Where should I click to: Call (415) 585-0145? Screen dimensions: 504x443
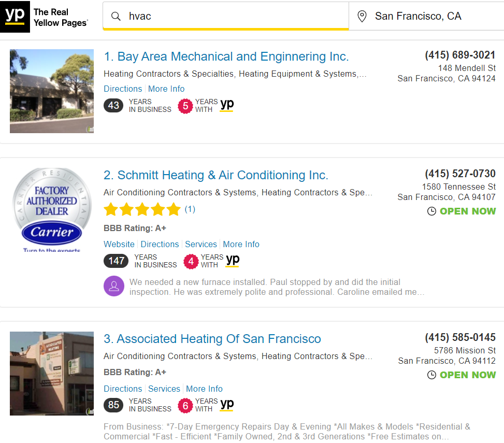[460, 337]
